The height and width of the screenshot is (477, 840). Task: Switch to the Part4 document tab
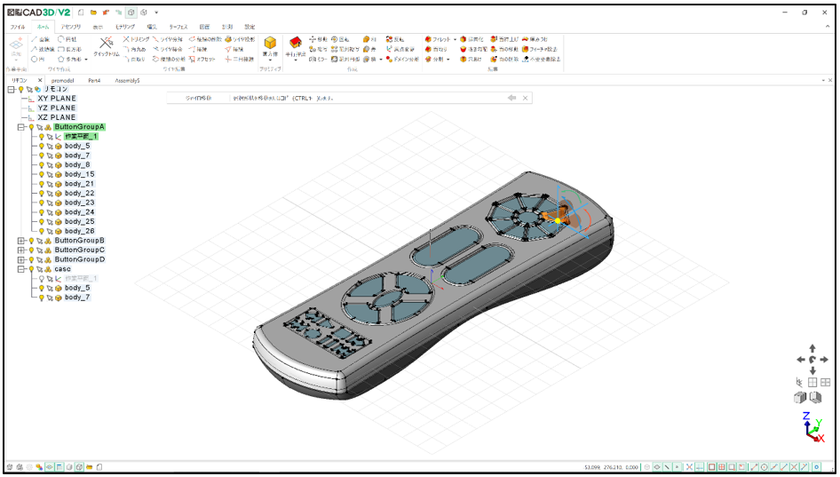[94, 80]
